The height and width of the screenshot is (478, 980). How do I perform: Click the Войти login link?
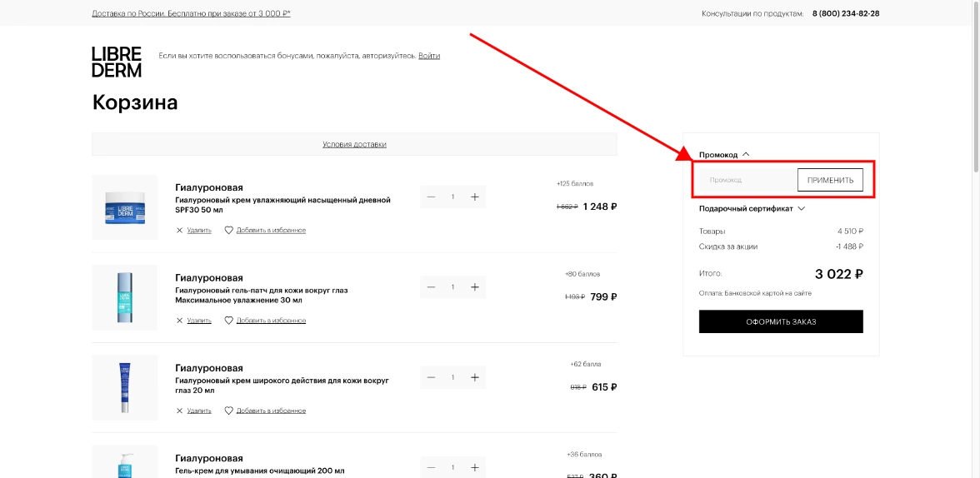[x=429, y=56]
